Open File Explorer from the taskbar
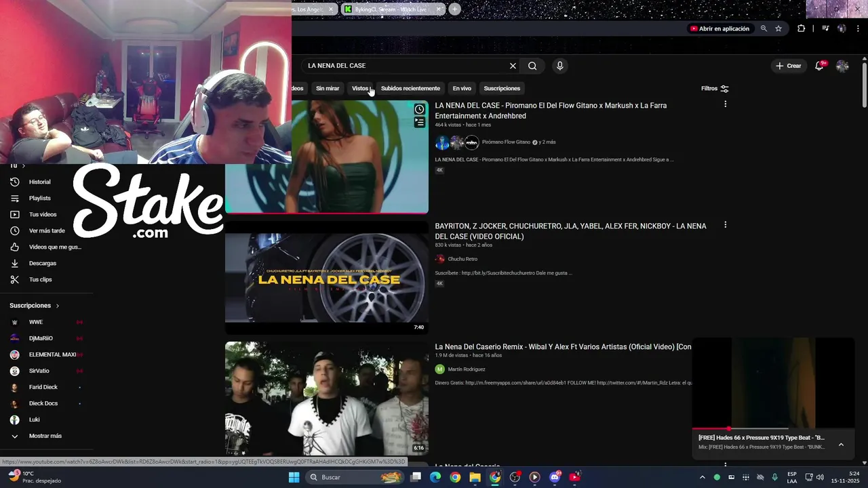The width and height of the screenshot is (868, 488). (x=475, y=477)
